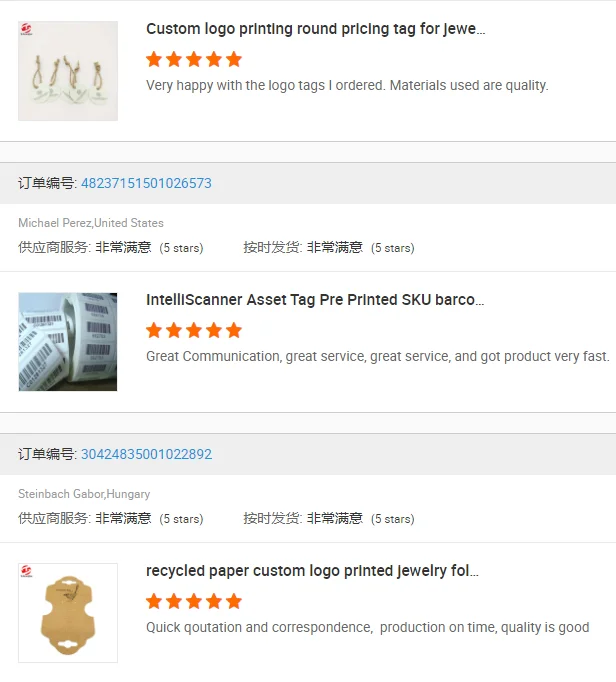Open order number 30424835001022892 link
The height and width of the screenshot is (682, 616).
click(x=146, y=454)
